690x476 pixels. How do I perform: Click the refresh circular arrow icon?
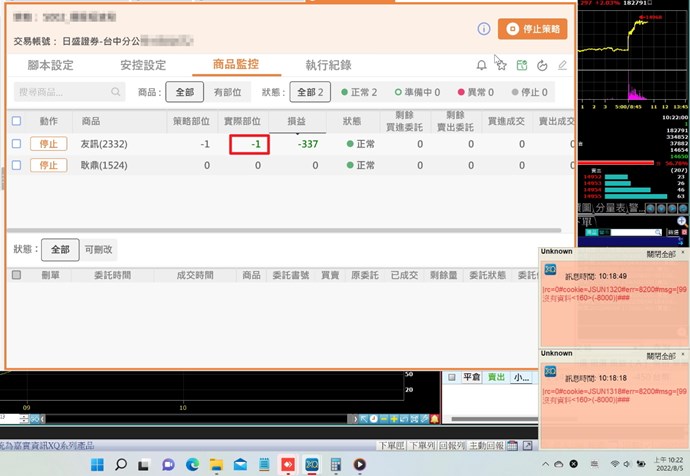542,66
